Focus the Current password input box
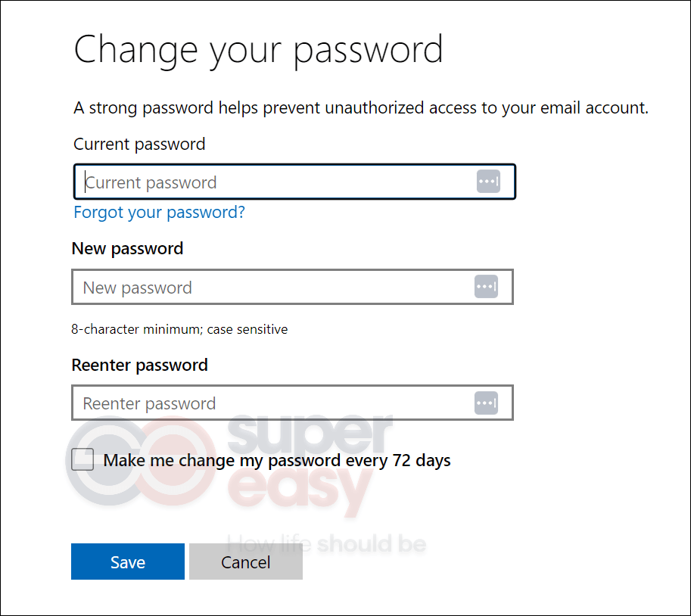Viewport: 691px width, 616px height. [294, 182]
